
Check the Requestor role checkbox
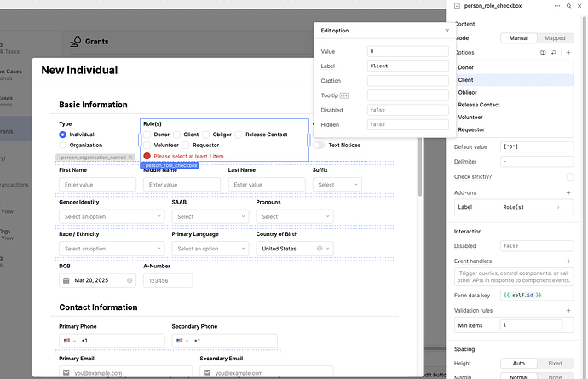point(186,146)
